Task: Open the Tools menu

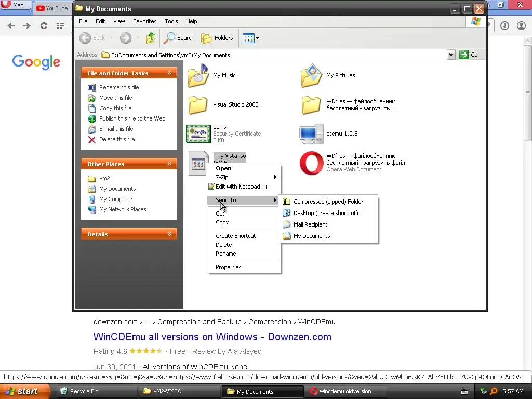Action: tap(171, 21)
